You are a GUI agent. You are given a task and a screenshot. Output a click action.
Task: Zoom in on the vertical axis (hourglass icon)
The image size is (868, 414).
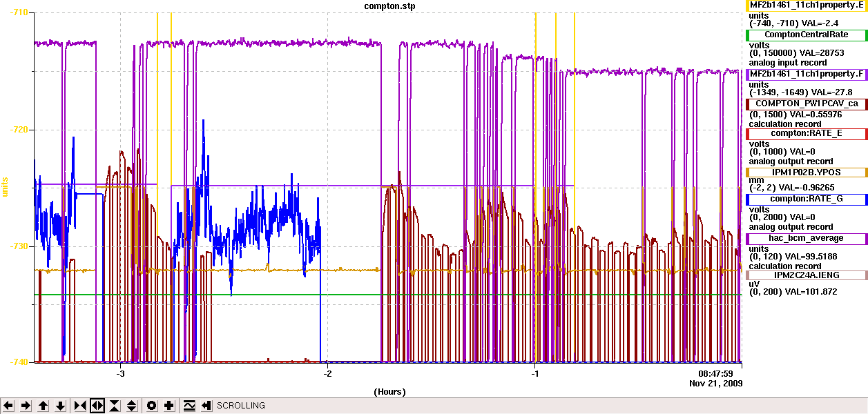[115, 406]
